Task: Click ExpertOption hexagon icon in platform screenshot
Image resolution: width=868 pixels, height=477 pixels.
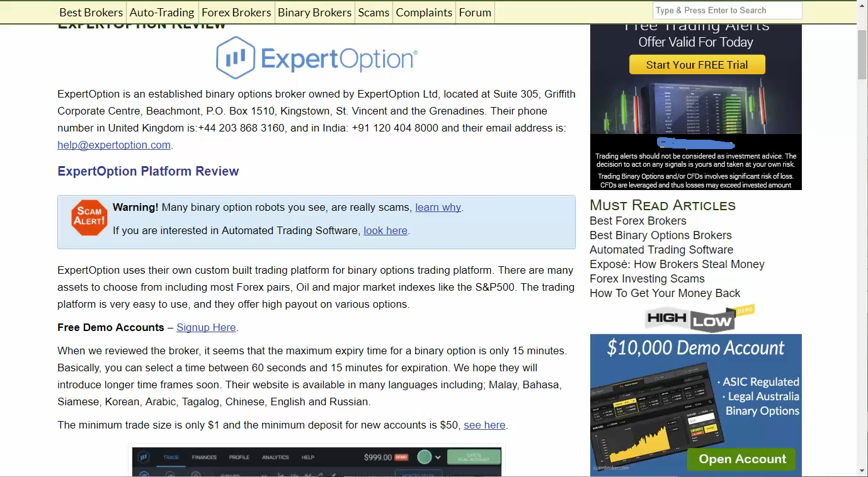Action: click(x=144, y=457)
